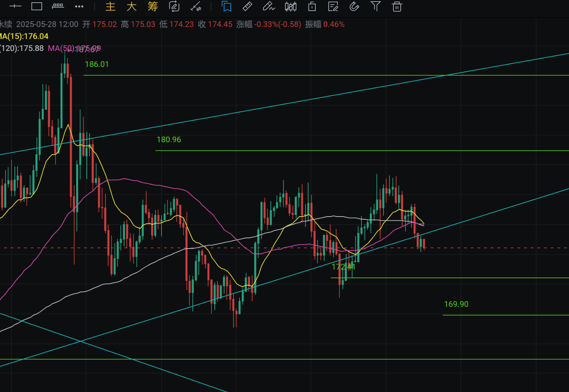The width and height of the screenshot is (569, 392).
Task: Toggle the magnet snap tool
Action: tap(354, 6)
